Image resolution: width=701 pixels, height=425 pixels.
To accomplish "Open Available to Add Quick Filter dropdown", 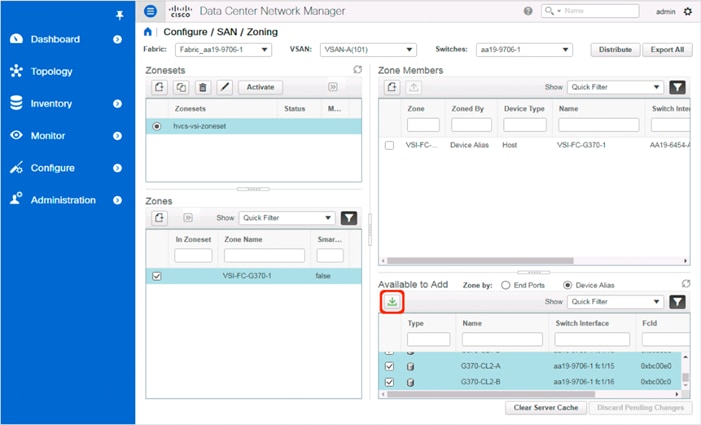I will coord(615,302).
